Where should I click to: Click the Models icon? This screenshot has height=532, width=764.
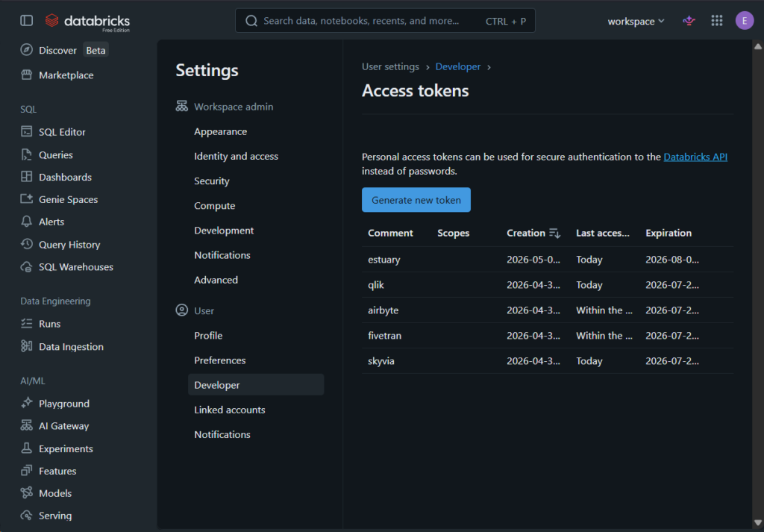tap(26, 493)
